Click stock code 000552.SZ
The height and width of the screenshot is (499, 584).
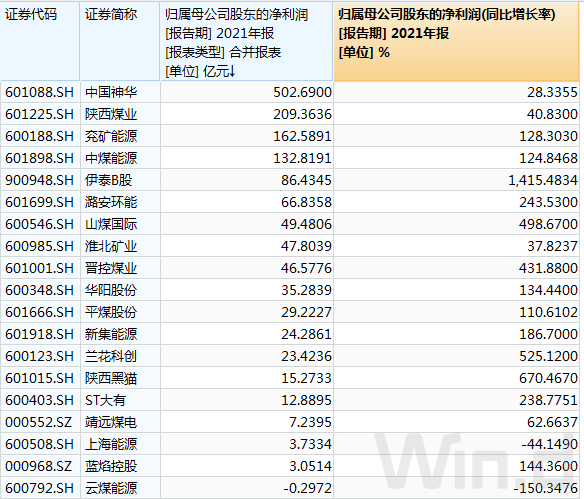click(38, 422)
